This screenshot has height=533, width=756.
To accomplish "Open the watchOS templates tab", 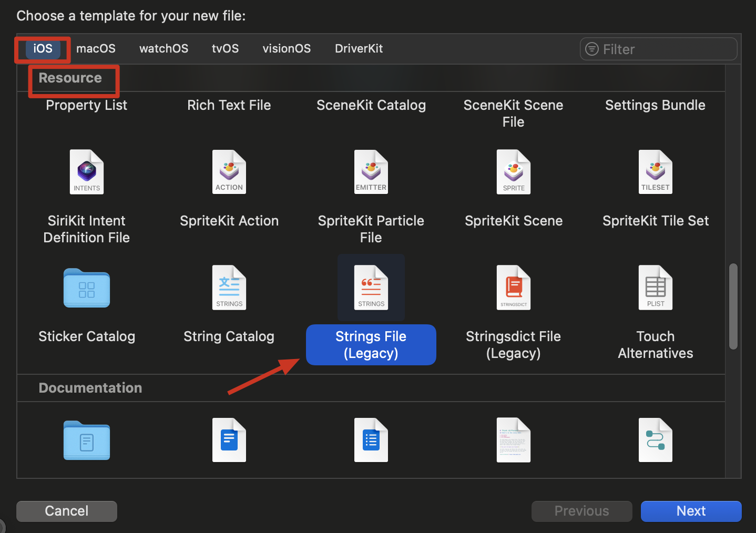I will click(x=164, y=48).
